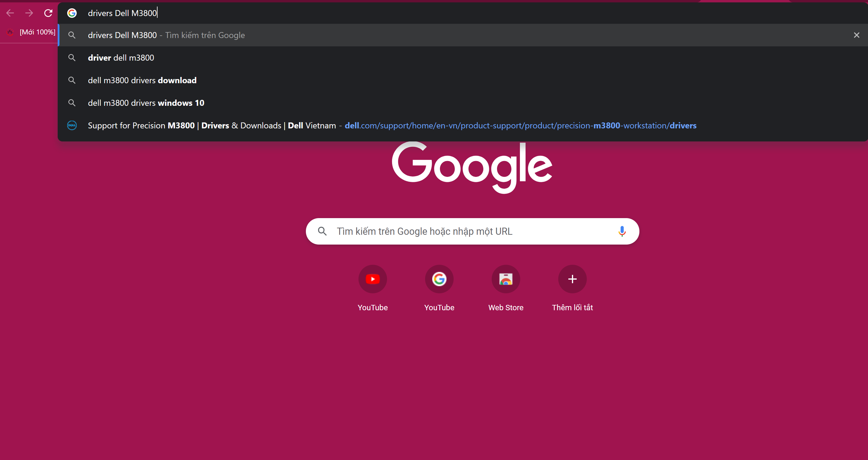Click the Dell favicon next to support suggestion

click(x=72, y=125)
